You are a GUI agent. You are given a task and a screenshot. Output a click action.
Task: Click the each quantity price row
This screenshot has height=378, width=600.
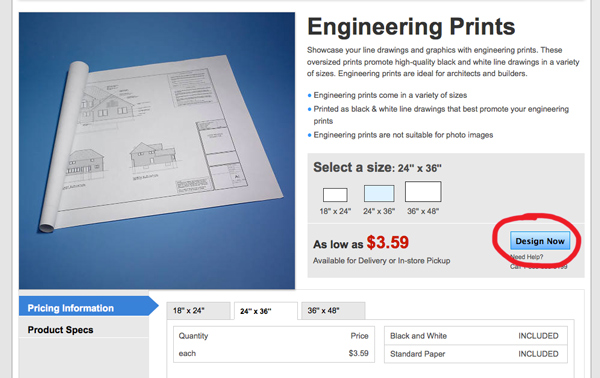(274, 354)
